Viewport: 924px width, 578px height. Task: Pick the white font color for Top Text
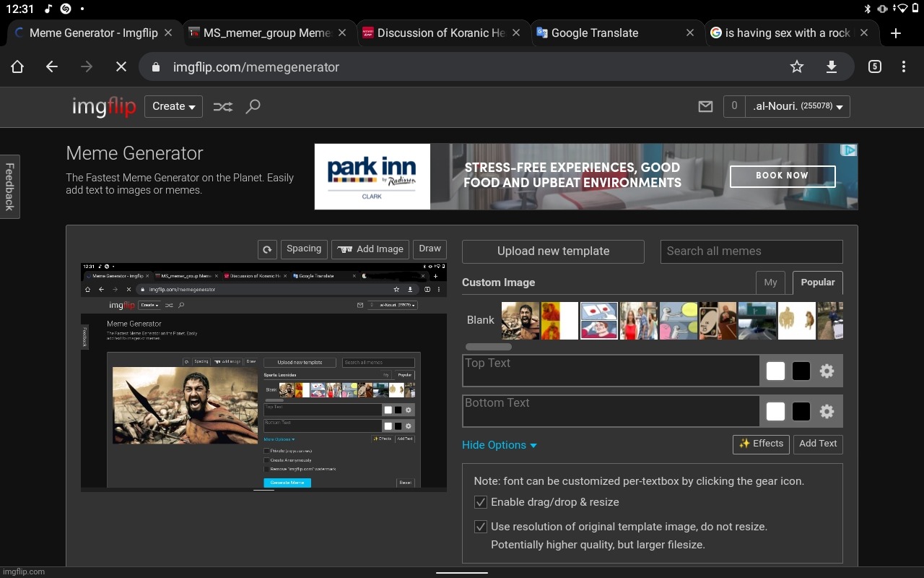point(776,371)
